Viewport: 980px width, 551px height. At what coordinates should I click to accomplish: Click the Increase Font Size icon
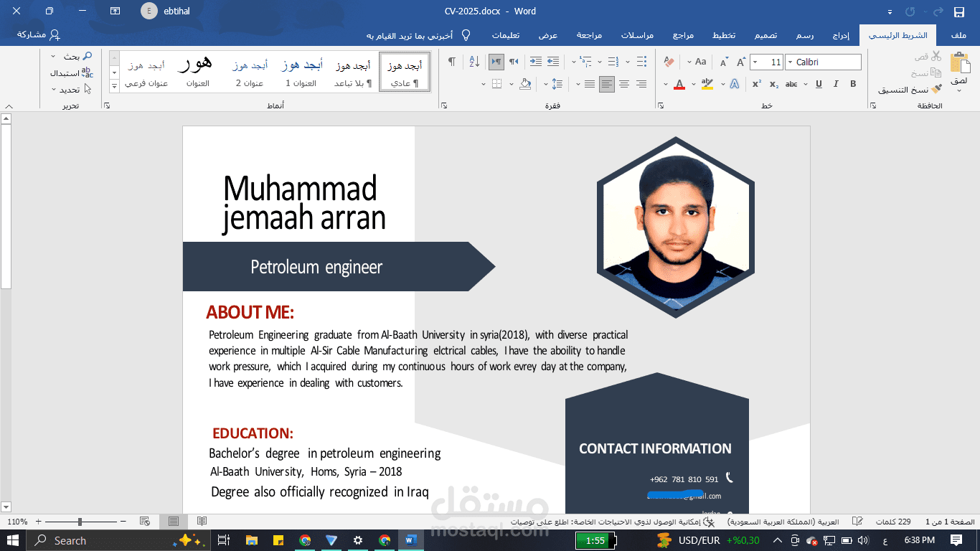pos(741,62)
